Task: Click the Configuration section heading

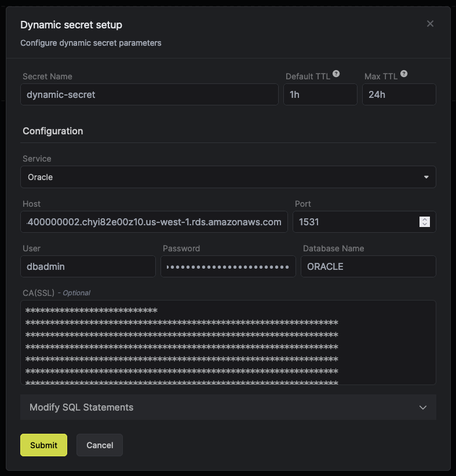Action: point(53,131)
